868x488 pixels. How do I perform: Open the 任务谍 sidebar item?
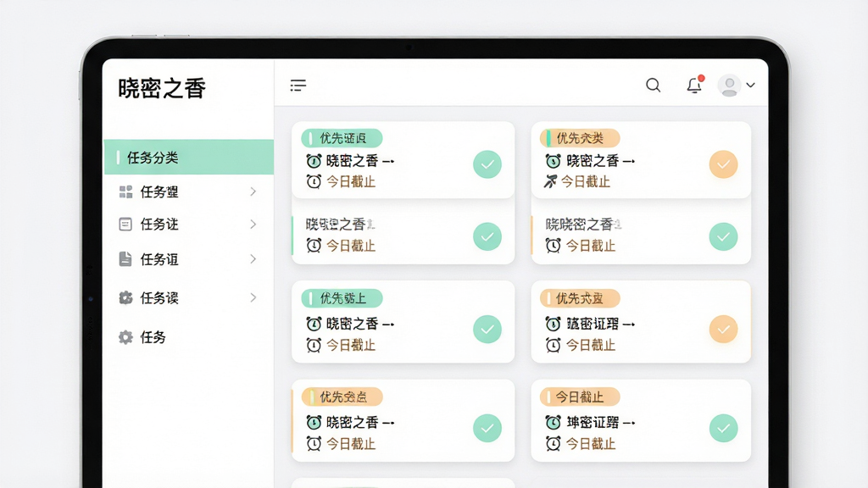[x=189, y=297]
